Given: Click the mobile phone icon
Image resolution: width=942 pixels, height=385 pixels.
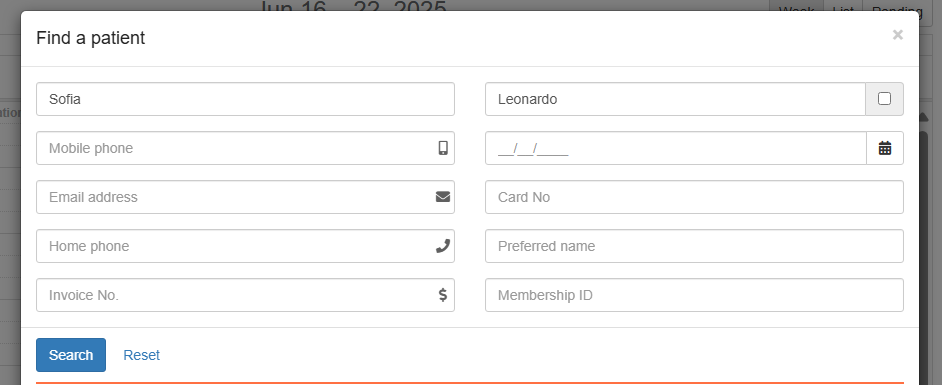Looking at the screenshot, I should pos(443,148).
